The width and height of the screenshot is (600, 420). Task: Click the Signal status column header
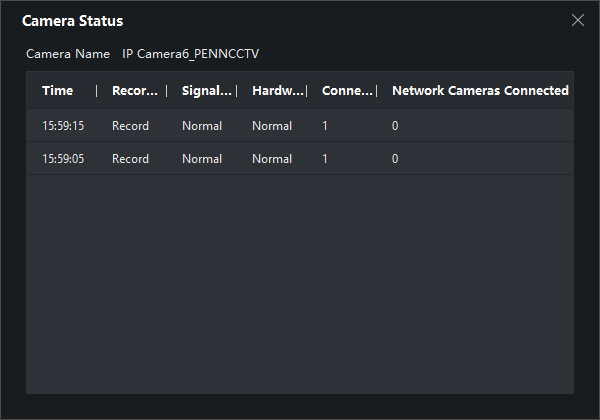click(207, 91)
